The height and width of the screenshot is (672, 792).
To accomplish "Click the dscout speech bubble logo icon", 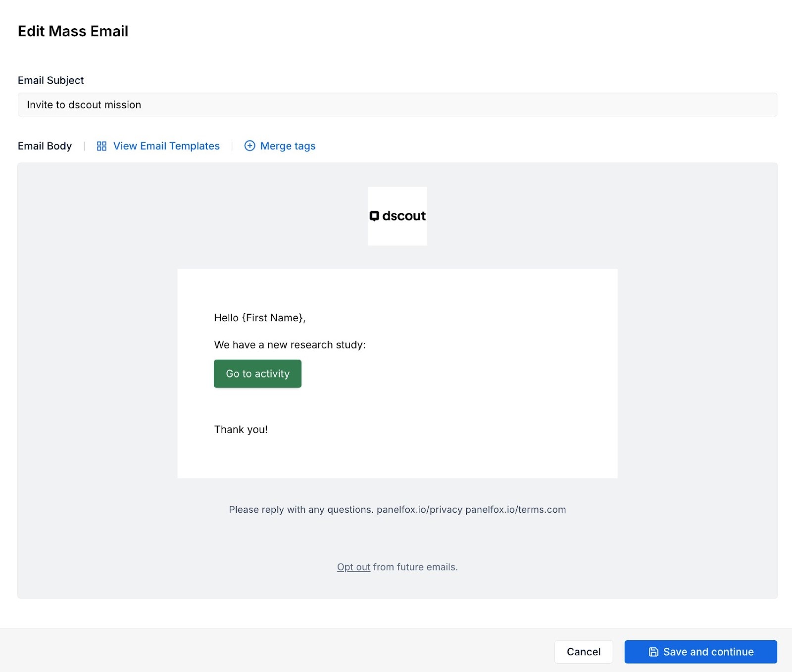I will (x=374, y=216).
